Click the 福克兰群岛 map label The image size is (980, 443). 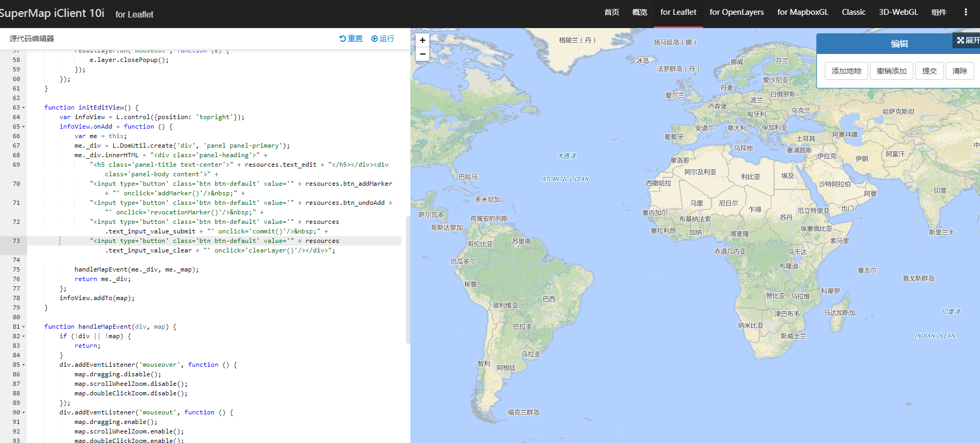523,412
